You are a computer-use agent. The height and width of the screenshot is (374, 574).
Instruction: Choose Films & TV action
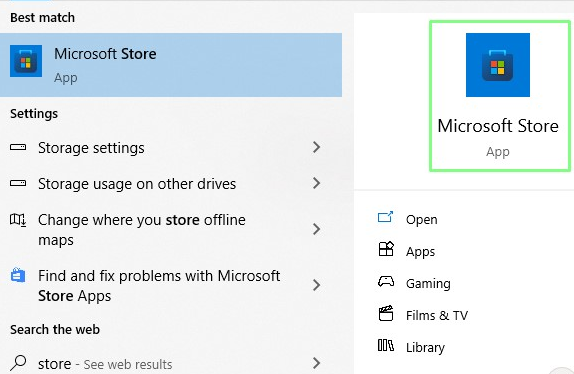click(x=437, y=315)
